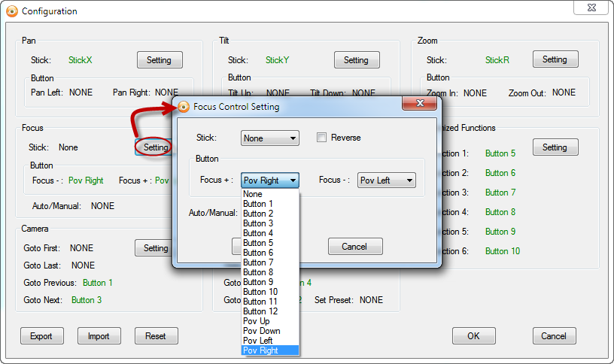The width and height of the screenshot is (614, 364).
Task: Open Pan stick Setting button
Action: [x=160, y=60]
